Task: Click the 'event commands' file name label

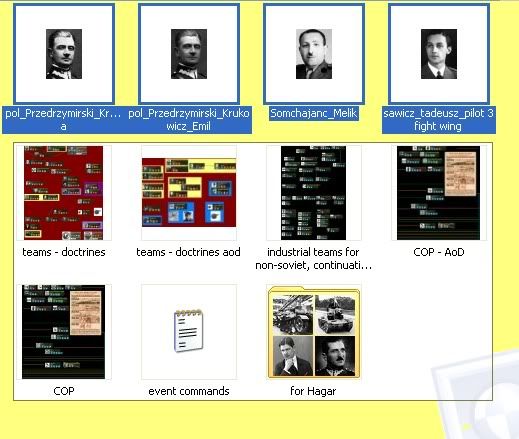Action: pyautogui.click(x=189, y=391)
